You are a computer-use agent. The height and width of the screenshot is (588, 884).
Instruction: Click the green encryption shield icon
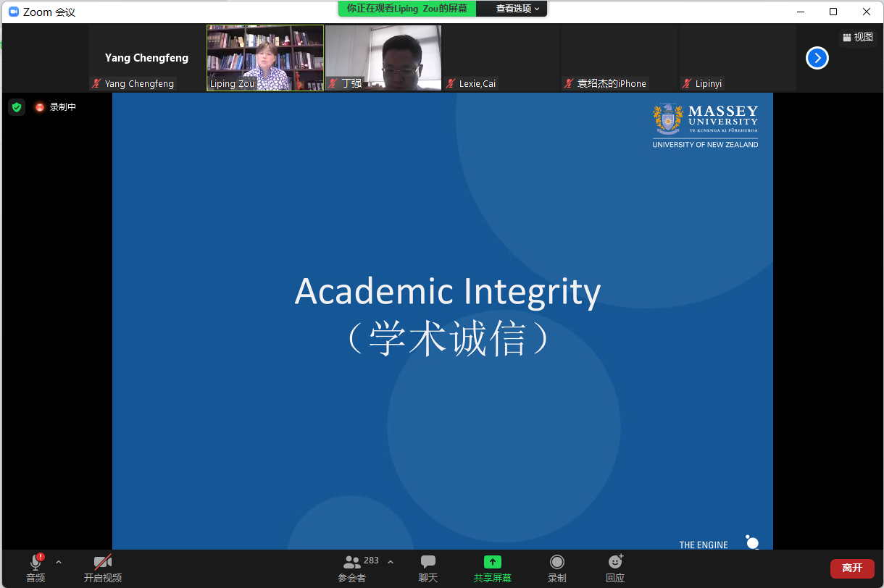pyautogui.click(x=17, y=107)
